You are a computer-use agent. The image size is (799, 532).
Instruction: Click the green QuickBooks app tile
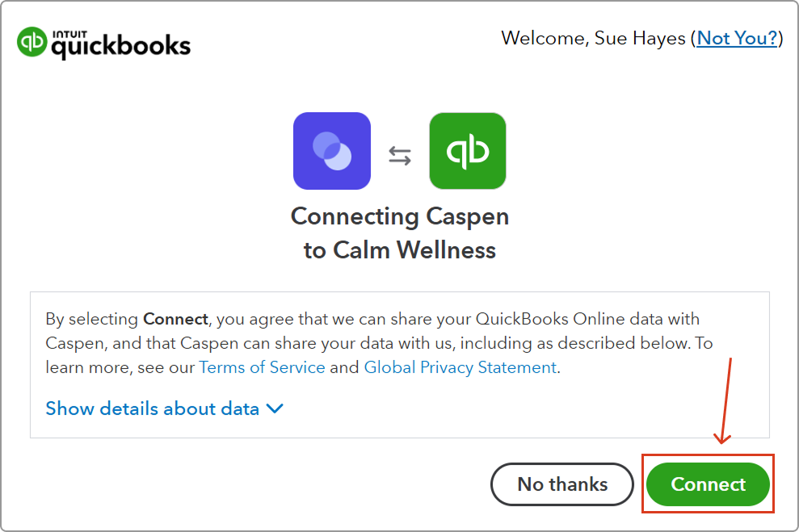point(468,151)
